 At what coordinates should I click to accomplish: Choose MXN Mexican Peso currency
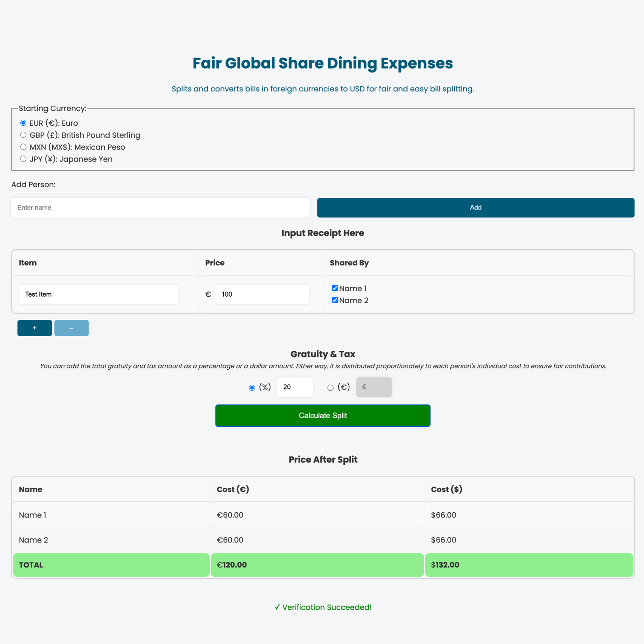tap(23, 147)
